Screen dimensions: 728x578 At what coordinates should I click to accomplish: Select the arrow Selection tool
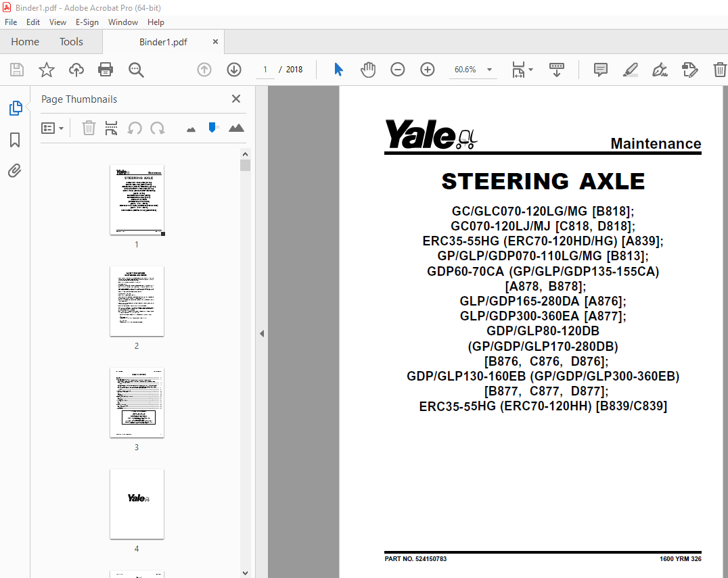338,70
